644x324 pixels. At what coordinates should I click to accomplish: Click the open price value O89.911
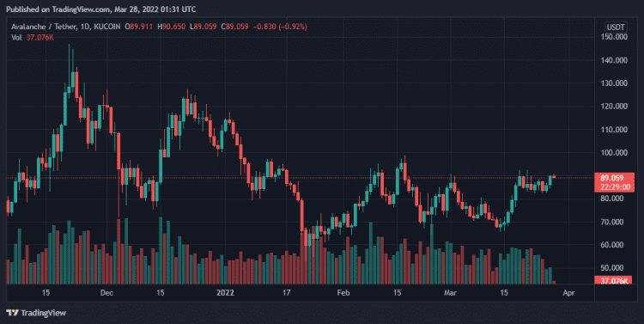tap(139, 27)
